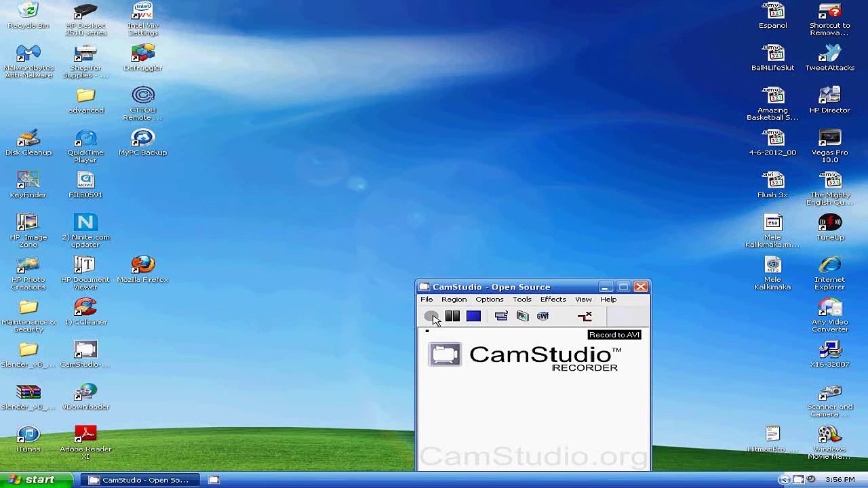The height and width of the screenshot is (488, 868).
Task: Select the Scanner and Camera icon
Action: pos(830,401)
